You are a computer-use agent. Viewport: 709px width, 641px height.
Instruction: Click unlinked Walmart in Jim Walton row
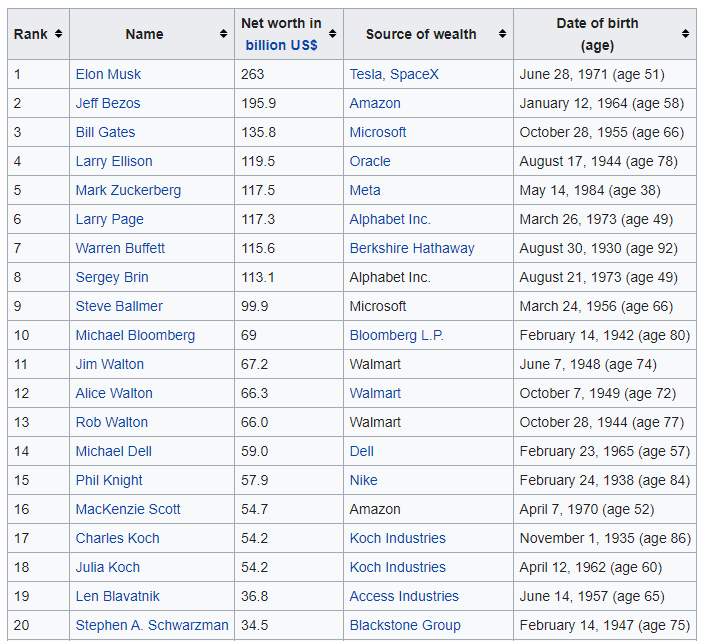(x=375, y=364)
